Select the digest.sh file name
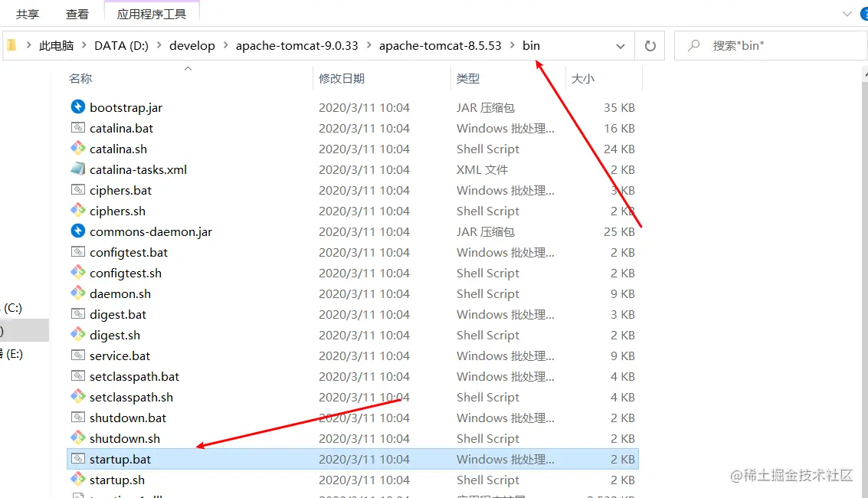The width and height of the screenshot is (868, 498). (115, 336)
